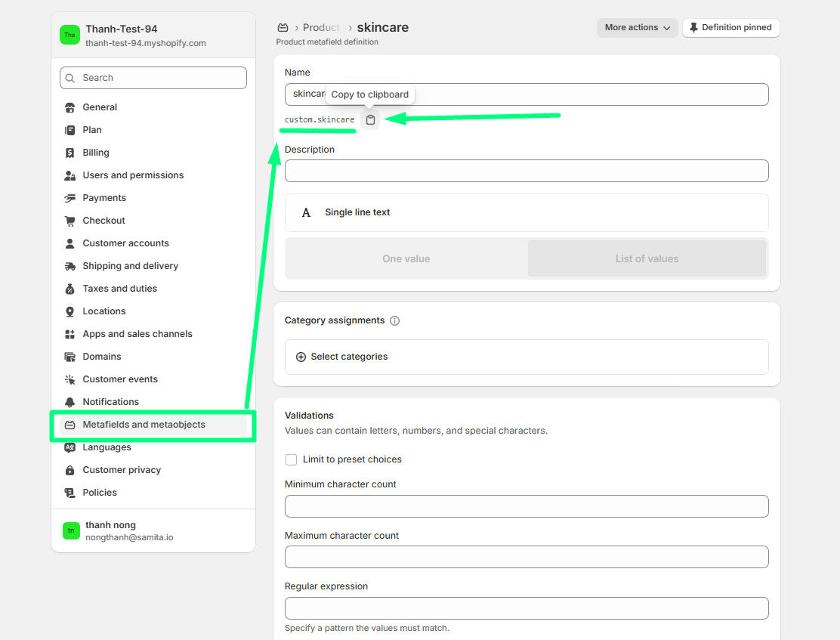The height and width of the screenshot is (640, 840).
Task: Click the Definition pinned button
Action: pos(730,28)
